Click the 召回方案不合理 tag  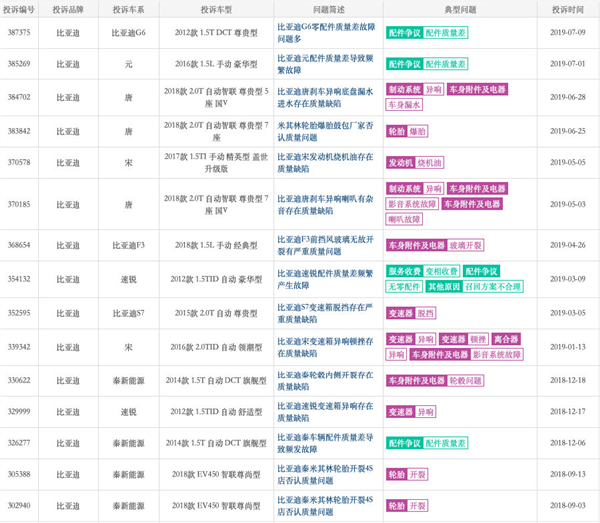pyautogui.click(x=493, y=287)
